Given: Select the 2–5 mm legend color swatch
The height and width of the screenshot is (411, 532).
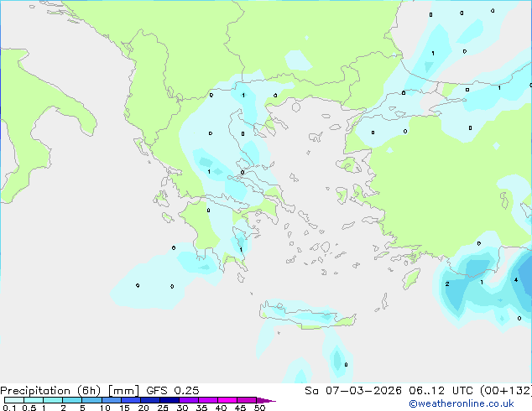Looking at the screenshot, I should 72,400.
